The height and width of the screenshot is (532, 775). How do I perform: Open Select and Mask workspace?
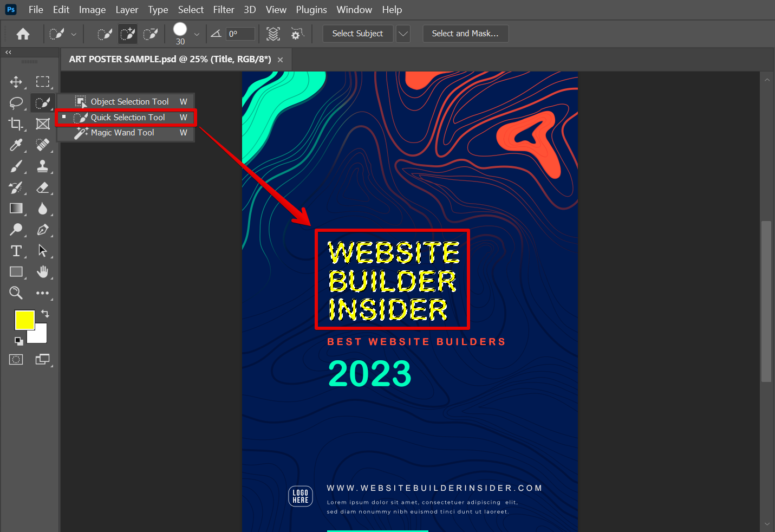(465, 34)
